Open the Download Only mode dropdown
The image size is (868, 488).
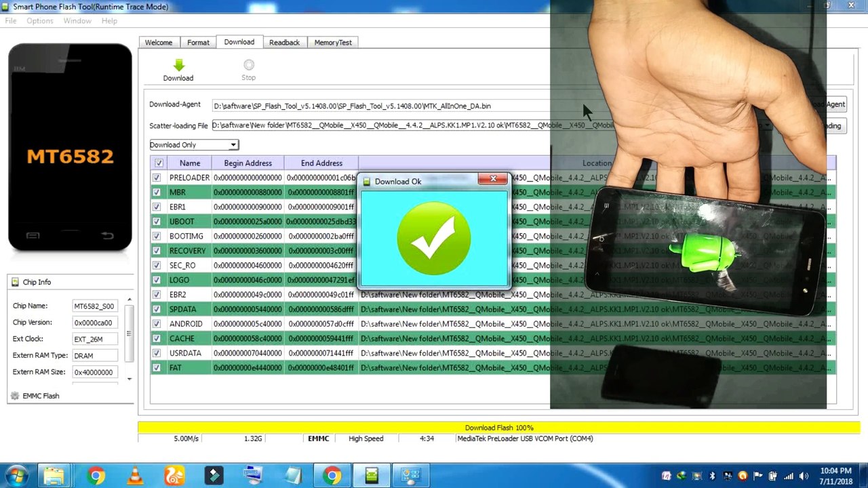pos(193,144)
